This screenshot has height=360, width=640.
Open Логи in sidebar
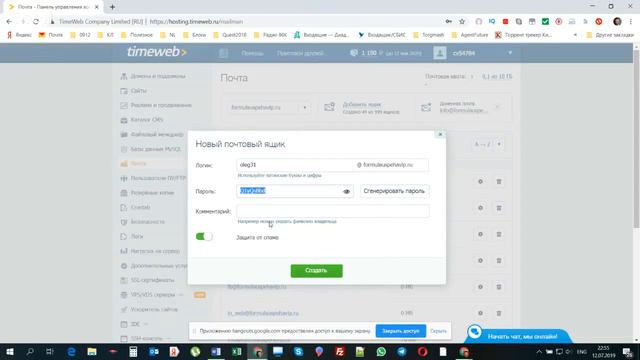137,236
